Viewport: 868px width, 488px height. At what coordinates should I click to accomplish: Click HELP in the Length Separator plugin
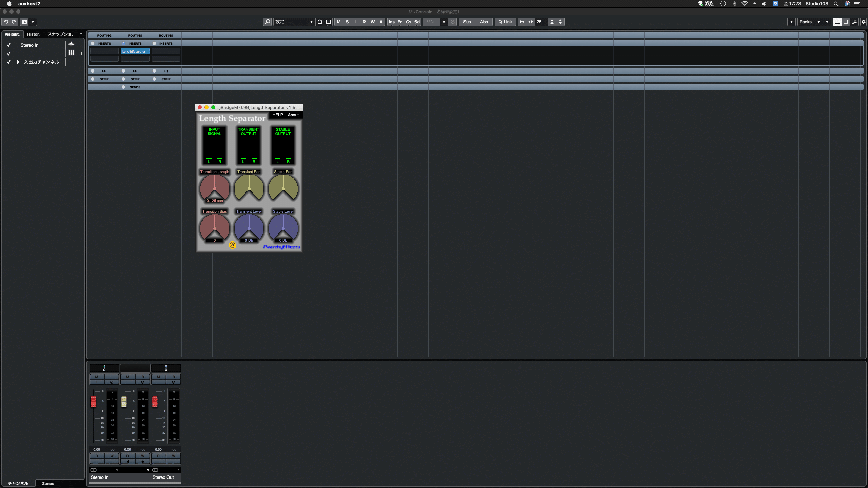(277, 115)
